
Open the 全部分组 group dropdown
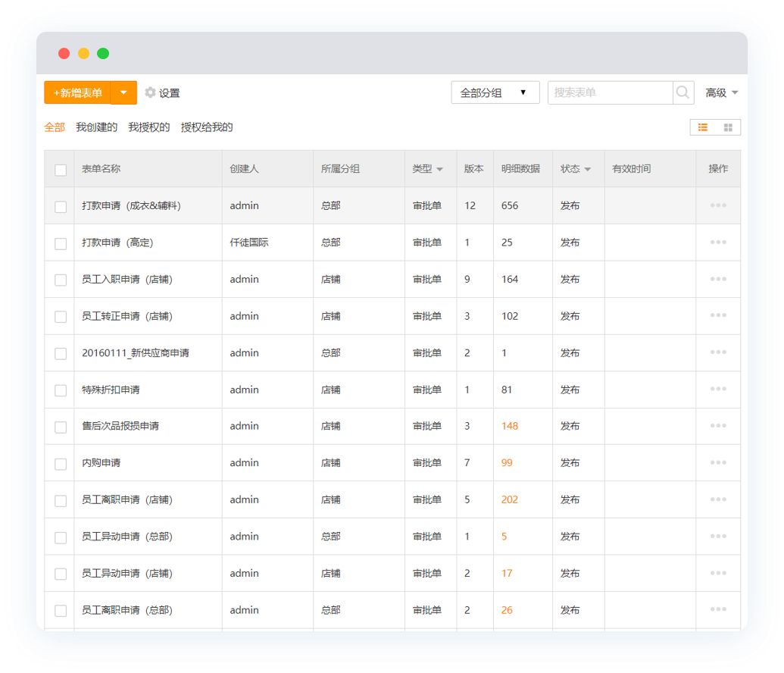click(495, 92)
